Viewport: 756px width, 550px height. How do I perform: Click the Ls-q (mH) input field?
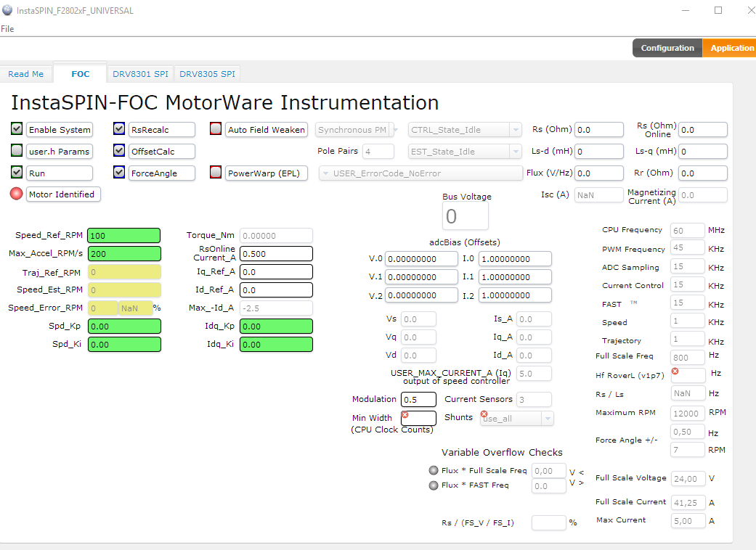[x=702, y=151]
